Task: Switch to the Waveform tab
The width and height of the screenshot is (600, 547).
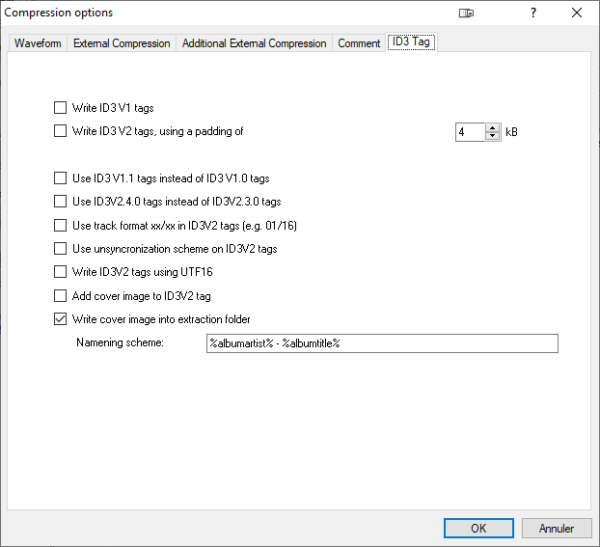Action: 38,43
